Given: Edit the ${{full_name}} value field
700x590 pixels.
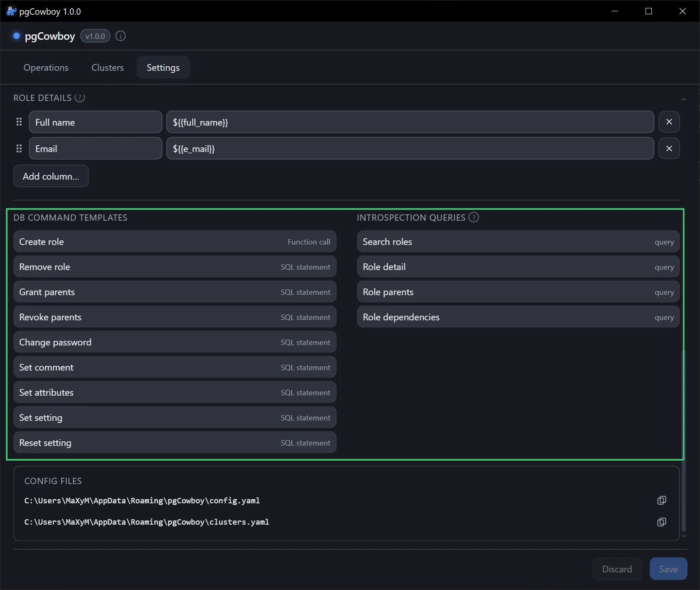Looking at the screenshot, I should tap(410, 122).
